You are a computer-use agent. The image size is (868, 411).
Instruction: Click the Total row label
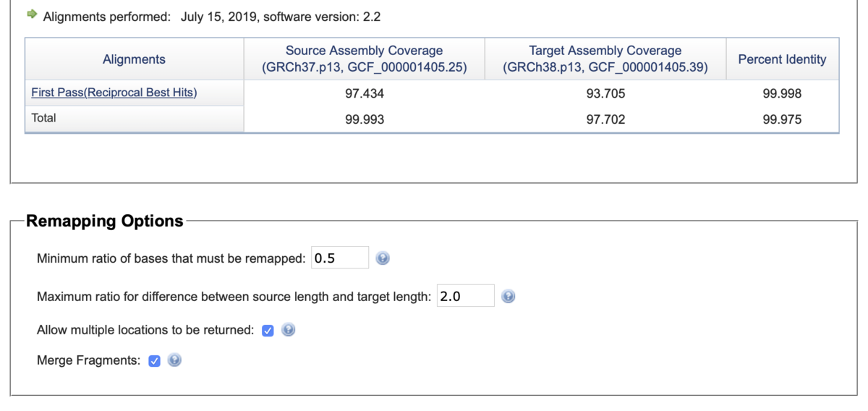click(x=44, y=118)
